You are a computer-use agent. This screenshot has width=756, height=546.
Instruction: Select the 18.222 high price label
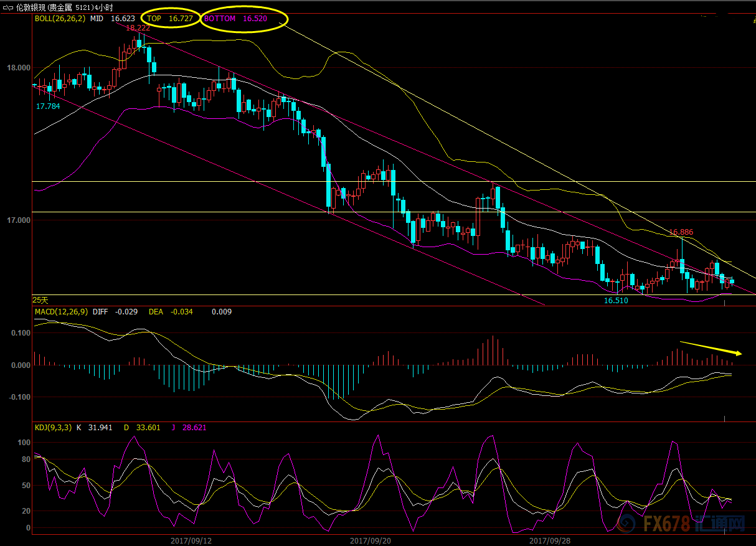[138, 28]
